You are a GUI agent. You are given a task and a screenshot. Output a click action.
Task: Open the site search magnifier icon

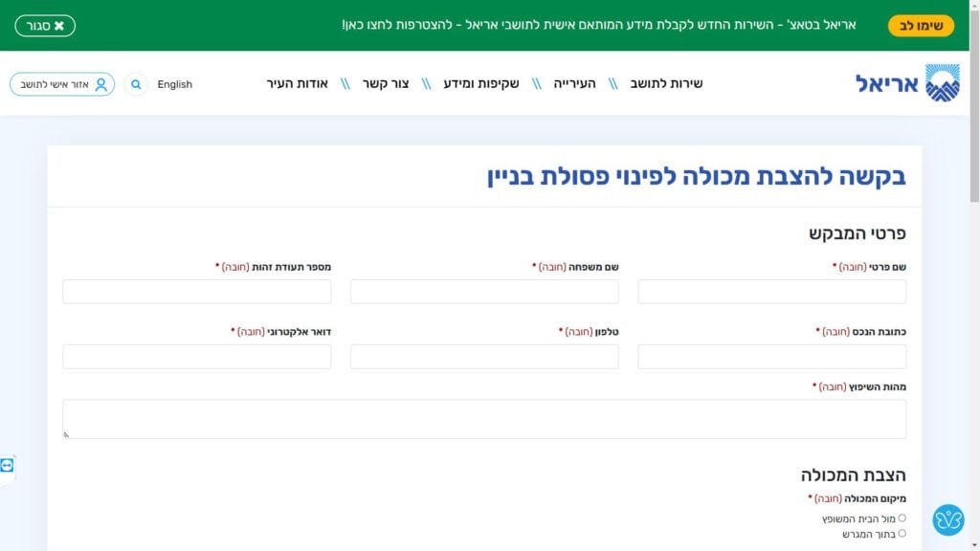pyautogui.click(x=136, y=84)
